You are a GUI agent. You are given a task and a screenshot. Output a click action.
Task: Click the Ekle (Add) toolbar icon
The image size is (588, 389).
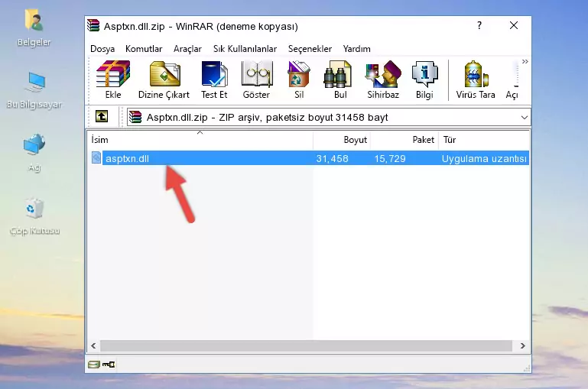(113, 79)
